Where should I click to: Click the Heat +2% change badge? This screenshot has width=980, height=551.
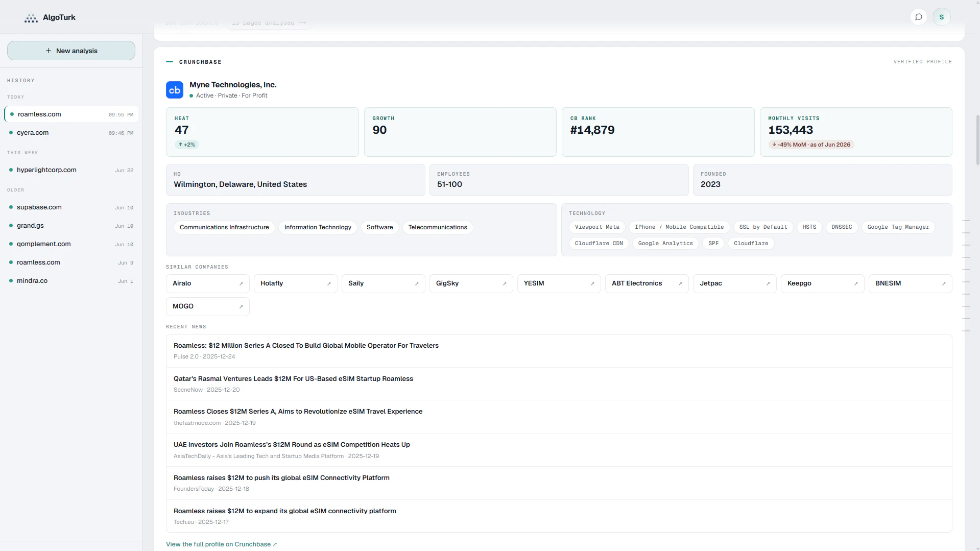pyautogui.click(x=187, y=145)
